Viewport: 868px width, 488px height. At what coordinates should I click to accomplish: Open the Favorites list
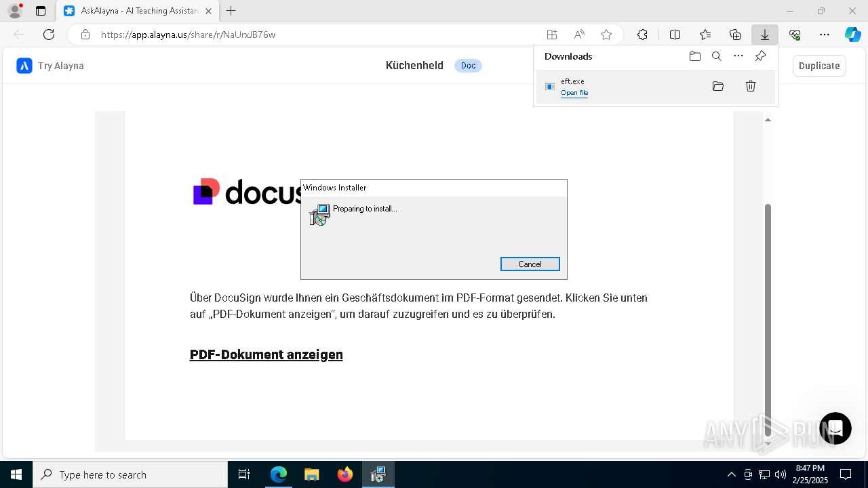point(705,35)
